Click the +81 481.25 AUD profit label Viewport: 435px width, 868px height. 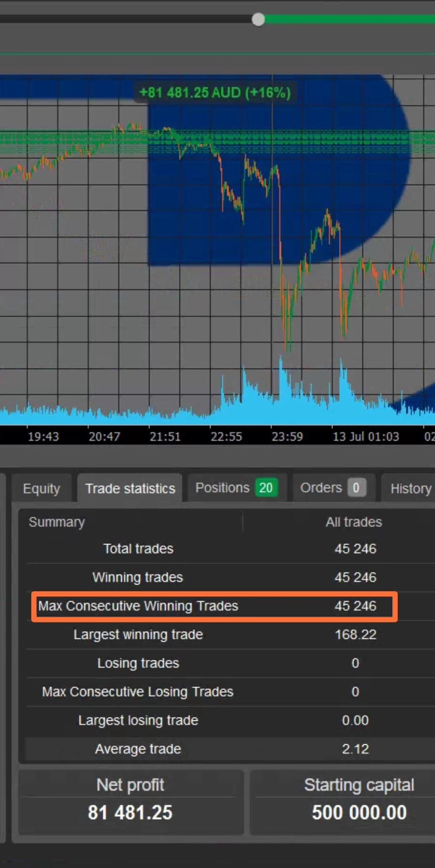[215, 93]
